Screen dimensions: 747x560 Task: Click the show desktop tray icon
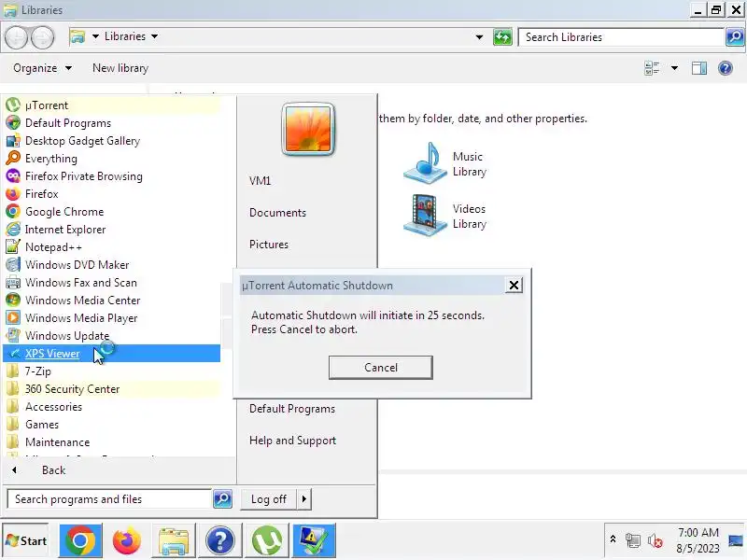737,540
